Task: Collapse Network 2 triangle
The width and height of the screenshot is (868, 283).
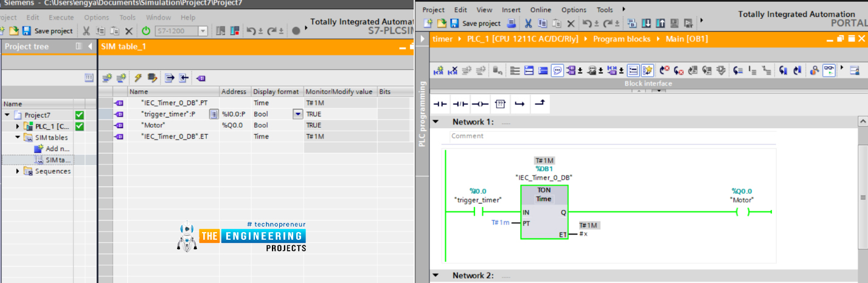Action: click(x=436, y=276)
